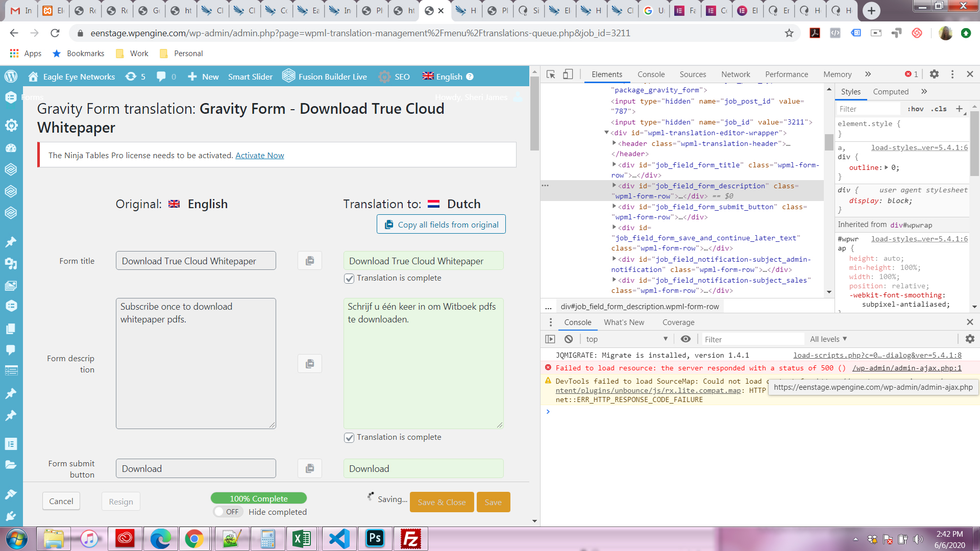980x551 pixels.
Task: Click the New style rule plus icon
Action: pyautogui.click(x=959, y=109)
